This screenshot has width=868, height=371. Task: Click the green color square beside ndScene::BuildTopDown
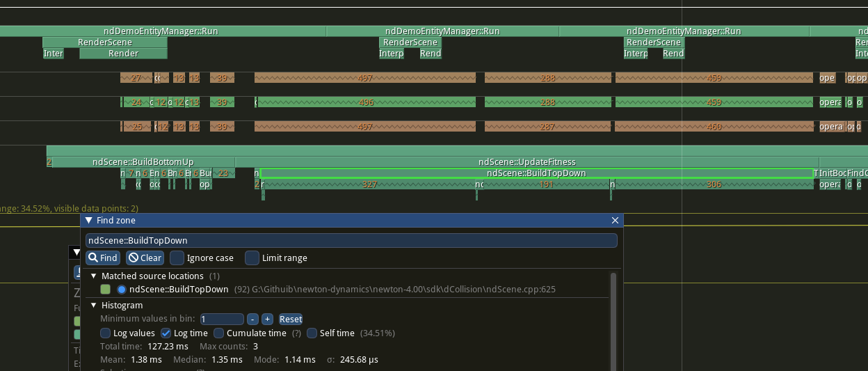coord(106,289)
